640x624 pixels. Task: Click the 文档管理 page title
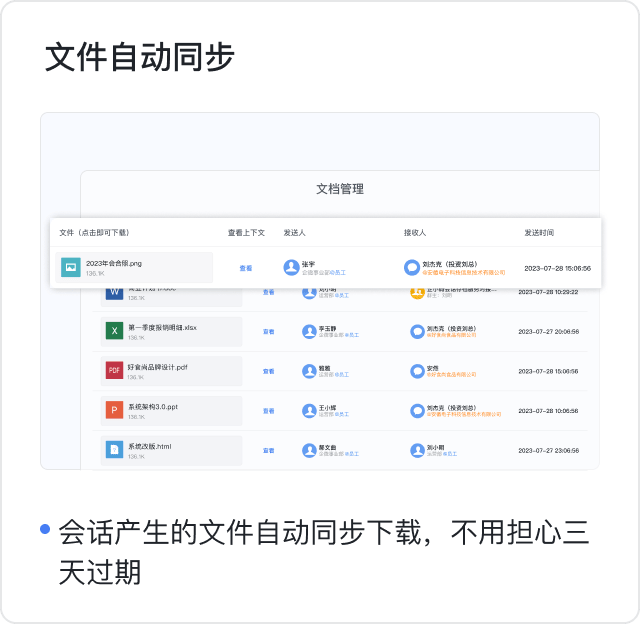[340, 189]
